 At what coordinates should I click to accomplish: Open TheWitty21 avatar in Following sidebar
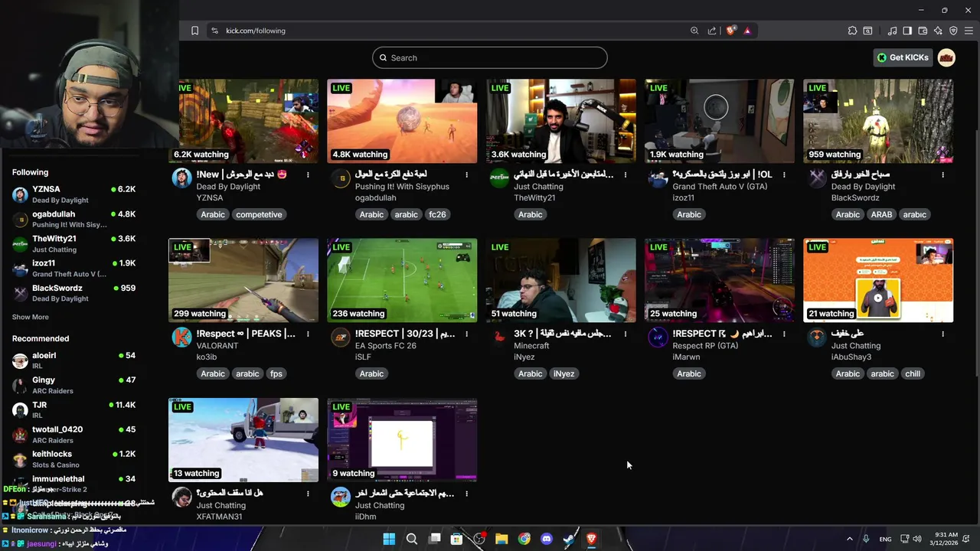20,244
